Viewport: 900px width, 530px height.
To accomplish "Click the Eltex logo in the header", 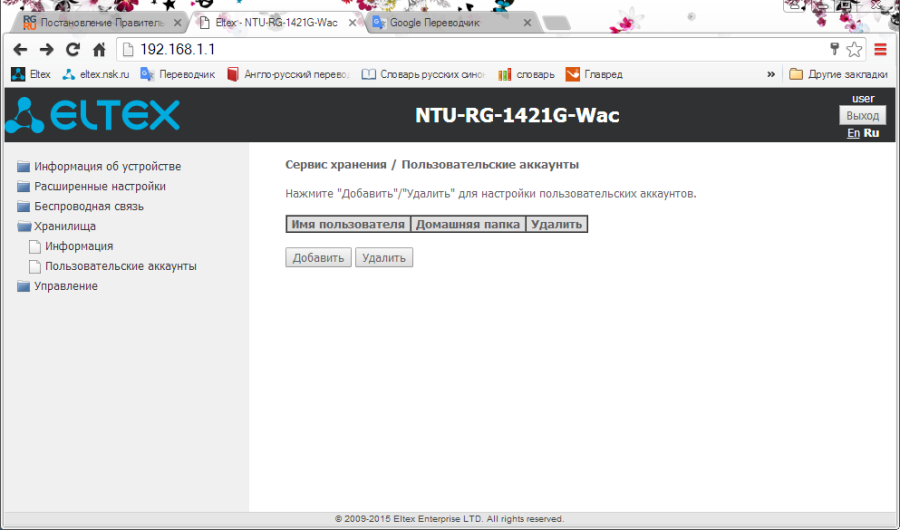I will click(x=92, y=115).
